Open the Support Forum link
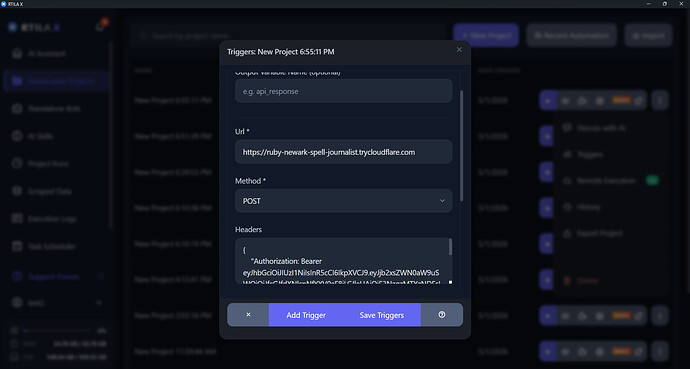This screenshot has height=369, width=690. 56,277
